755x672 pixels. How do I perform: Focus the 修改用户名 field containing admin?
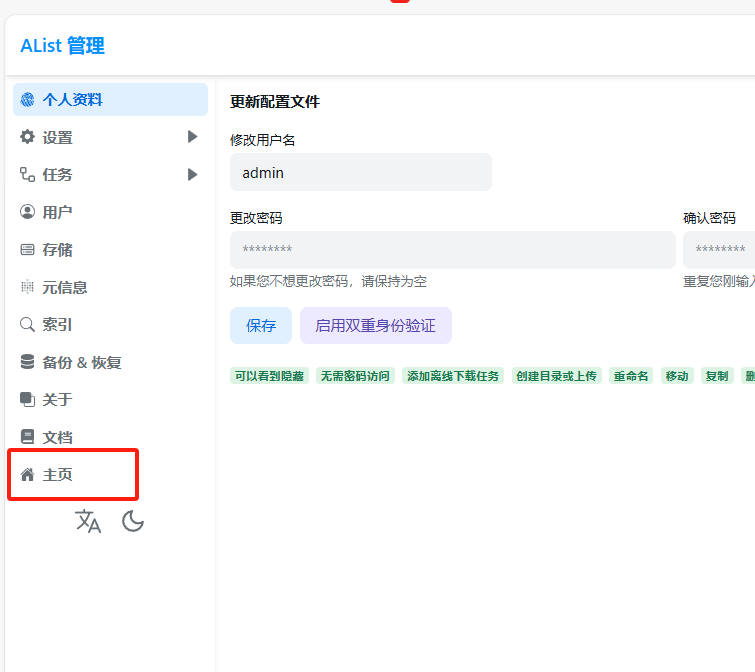[361, 172]
